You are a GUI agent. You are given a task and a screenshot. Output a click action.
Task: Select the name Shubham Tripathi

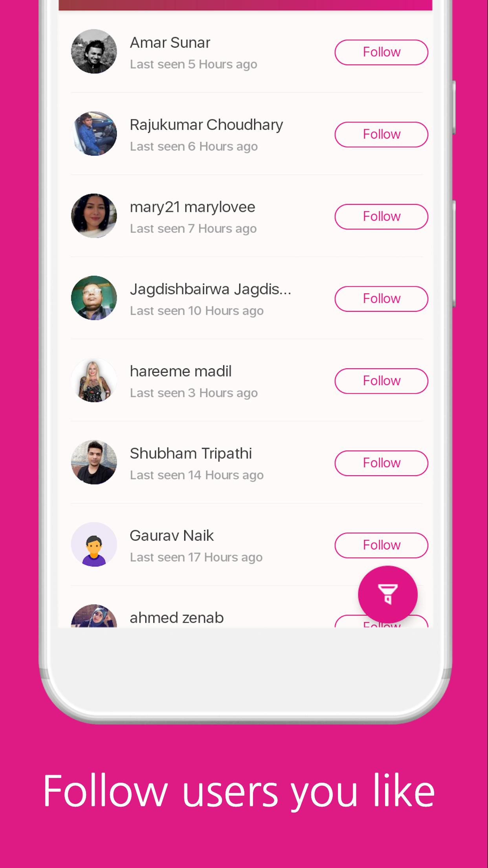point(191,454)
